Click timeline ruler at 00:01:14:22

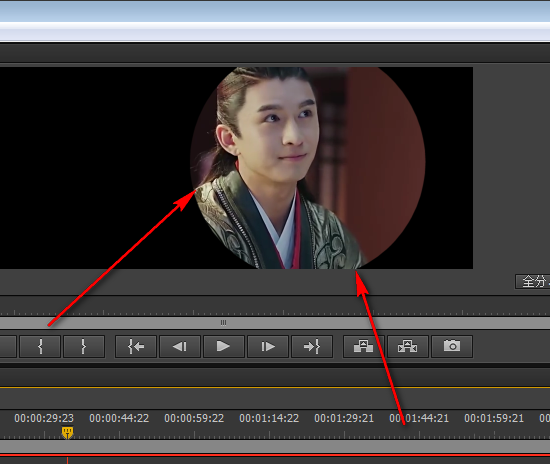pyautogui.click(x=269, y=418)
